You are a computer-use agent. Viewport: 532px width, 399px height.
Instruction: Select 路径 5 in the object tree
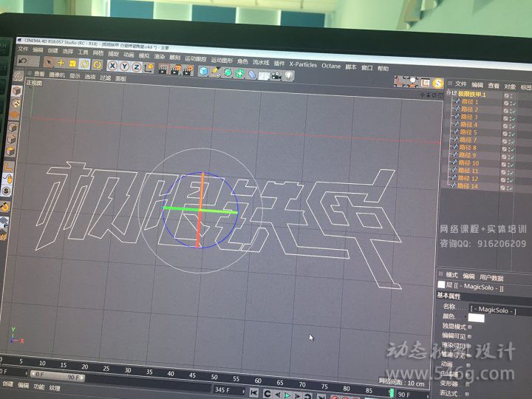point(468,132)
